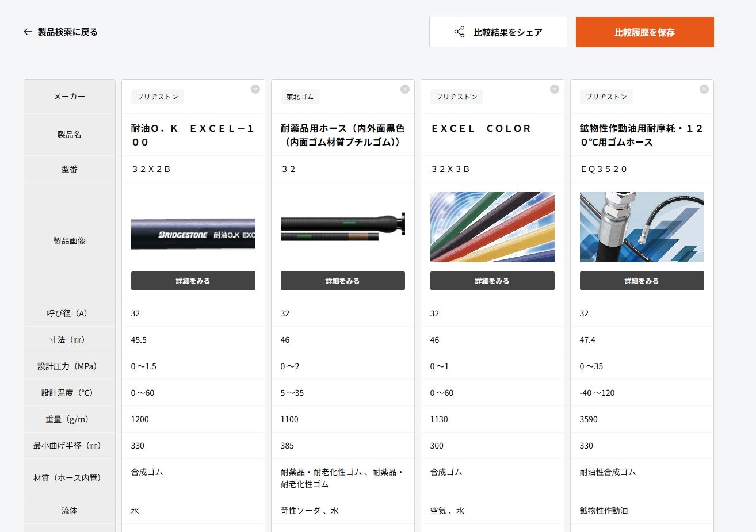This screenshot has height=532, width=756.
Task: Click bend radius value 300
Action: pos(437,446)
